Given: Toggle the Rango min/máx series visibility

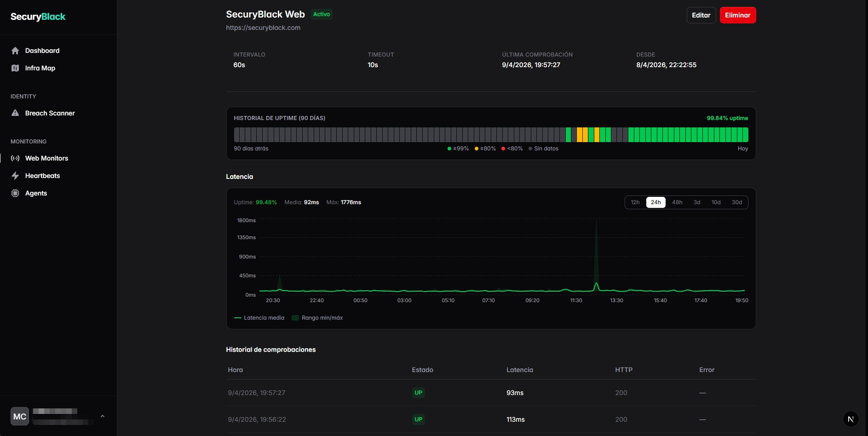Looking at the screenshot, I should (x=317, y=318).
